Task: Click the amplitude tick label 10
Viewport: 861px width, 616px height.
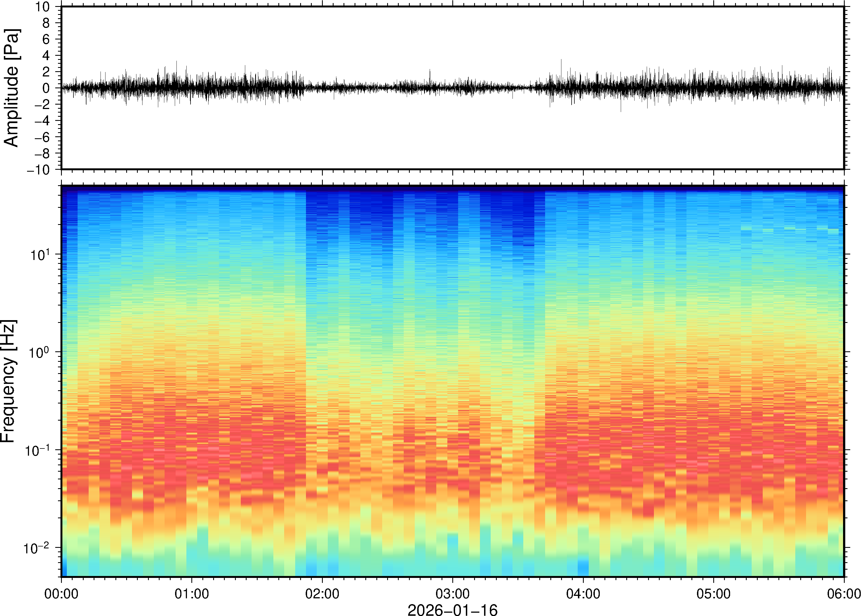Action: (43, 7)
